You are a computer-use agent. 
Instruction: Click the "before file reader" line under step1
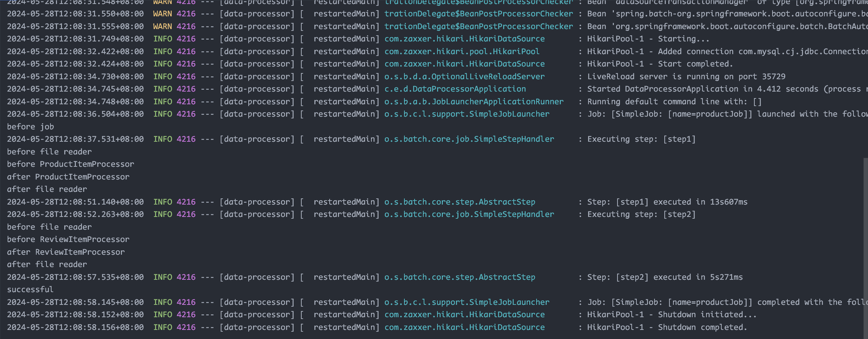tap(49, 152)
